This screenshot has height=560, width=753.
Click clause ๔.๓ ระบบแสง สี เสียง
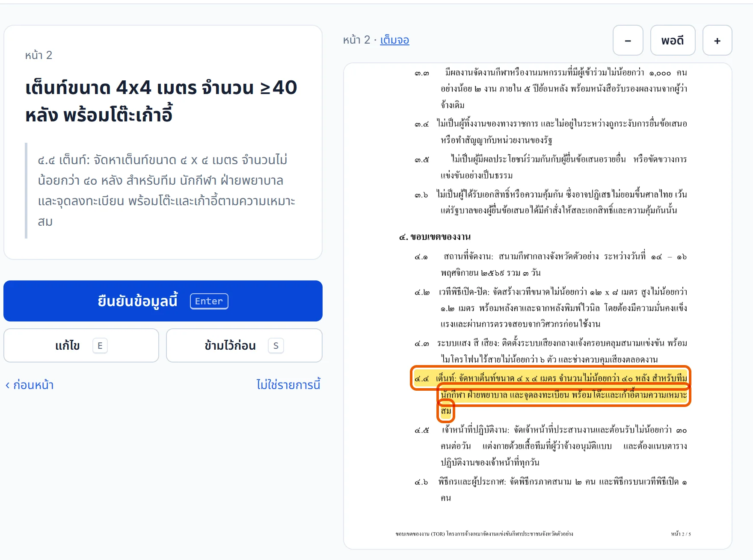tap(551, 351)
